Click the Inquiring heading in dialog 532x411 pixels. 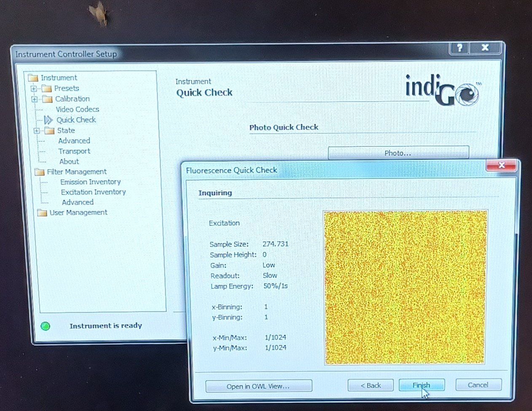tap(215, 193)
